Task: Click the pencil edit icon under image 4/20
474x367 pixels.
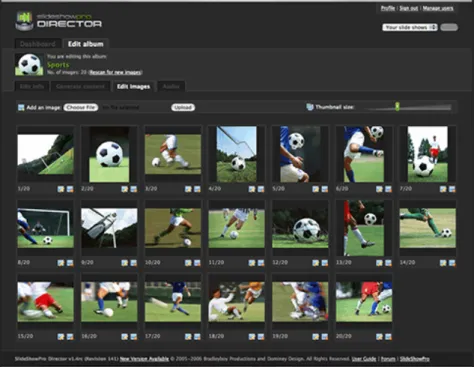Action: (252, 189)
